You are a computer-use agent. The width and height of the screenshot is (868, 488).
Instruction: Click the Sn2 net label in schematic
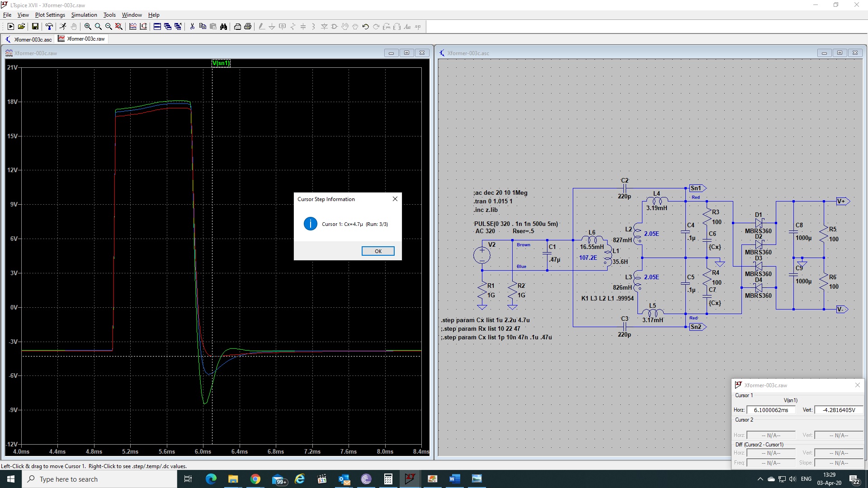click(x=697, y=327)
